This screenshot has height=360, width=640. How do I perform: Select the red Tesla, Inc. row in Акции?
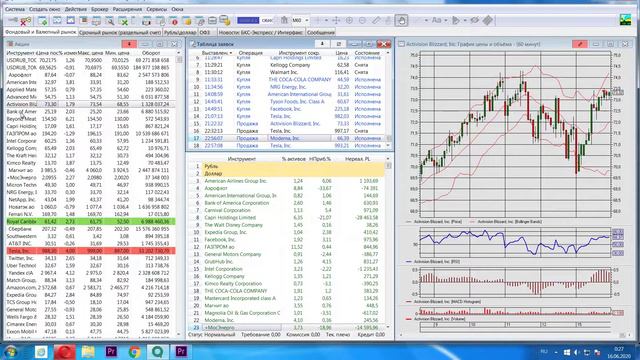91,251
